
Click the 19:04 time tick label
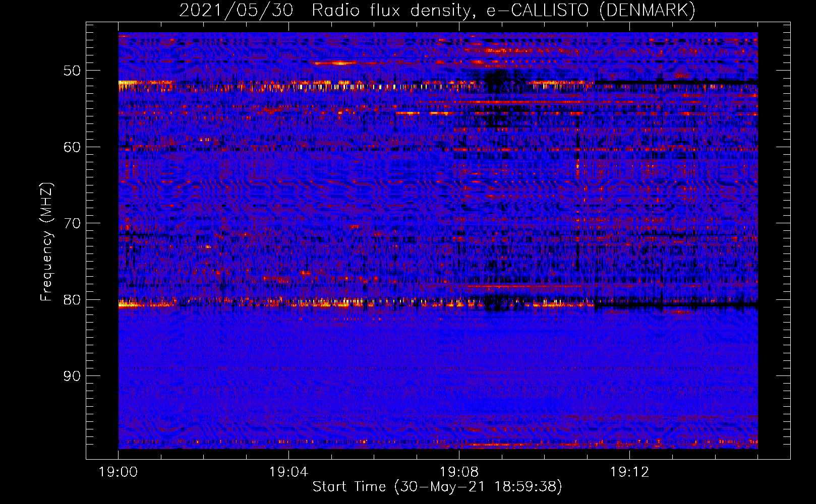tap(288, 472)
